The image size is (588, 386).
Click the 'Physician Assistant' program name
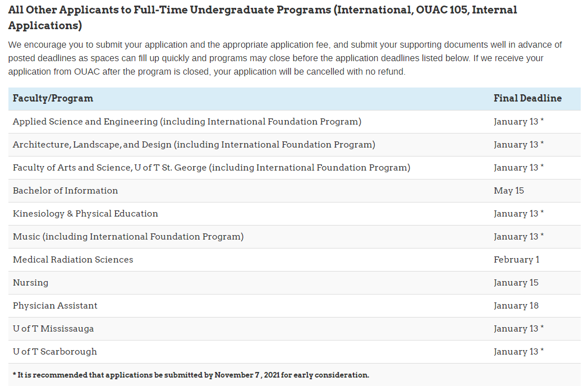pyautogui.click(x=55, y=306)
